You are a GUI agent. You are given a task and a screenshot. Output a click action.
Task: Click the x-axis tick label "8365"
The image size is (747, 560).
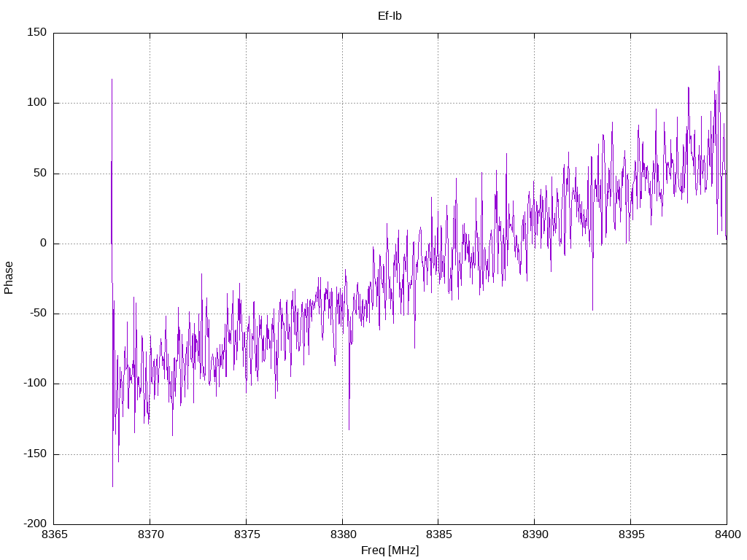click(54, 534)
